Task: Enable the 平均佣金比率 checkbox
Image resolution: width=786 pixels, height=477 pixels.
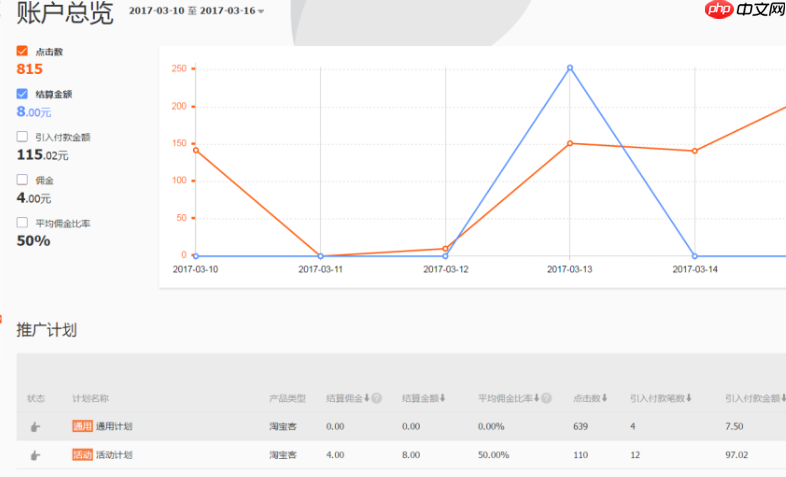Action: tap(22, 222)
